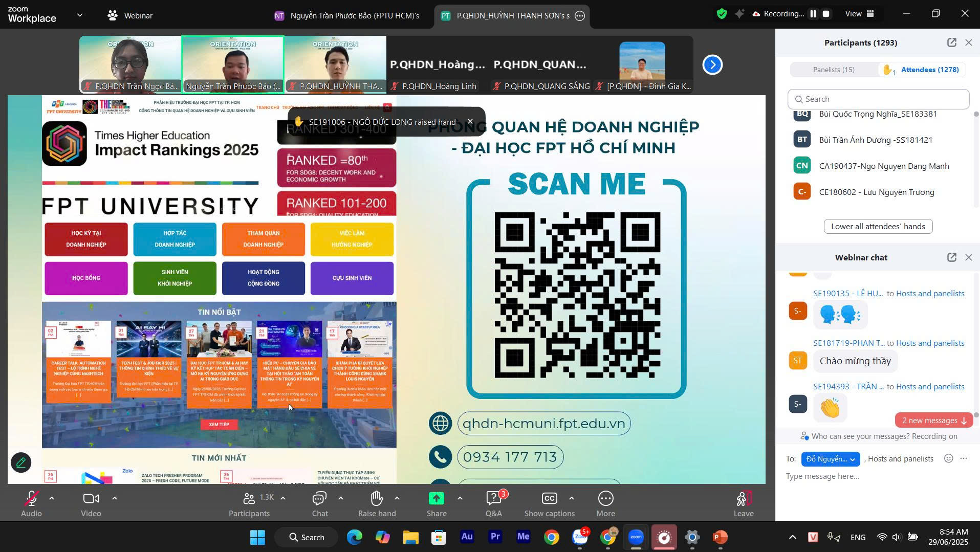
Task: Click the green encryption shield icon
Action: tap(722, 14)
